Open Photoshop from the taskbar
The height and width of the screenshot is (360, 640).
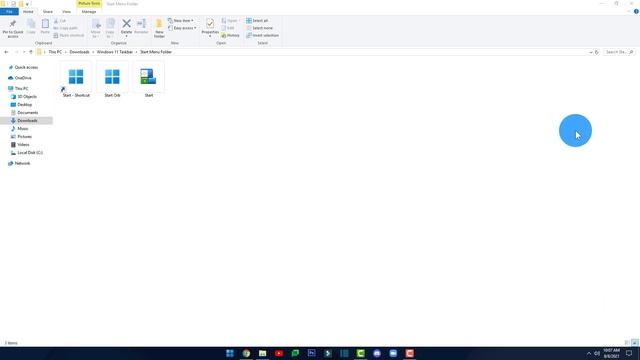pyautogui.click(x=311, y=353)
